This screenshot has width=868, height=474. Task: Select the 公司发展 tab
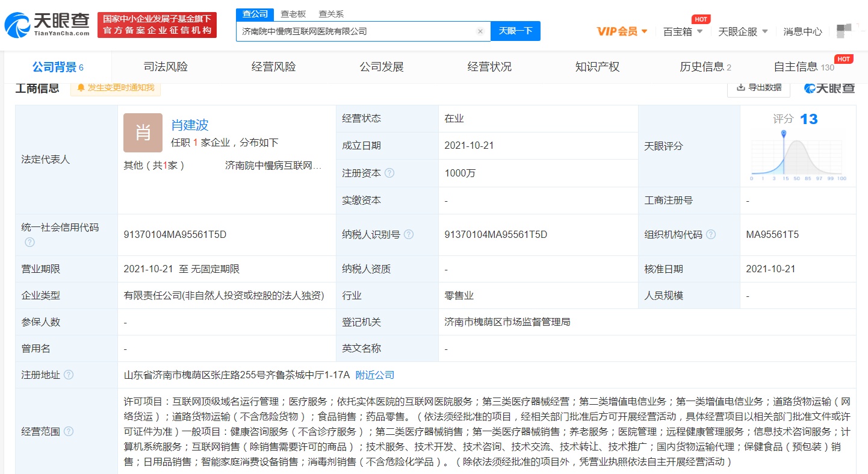click(382, 67)
